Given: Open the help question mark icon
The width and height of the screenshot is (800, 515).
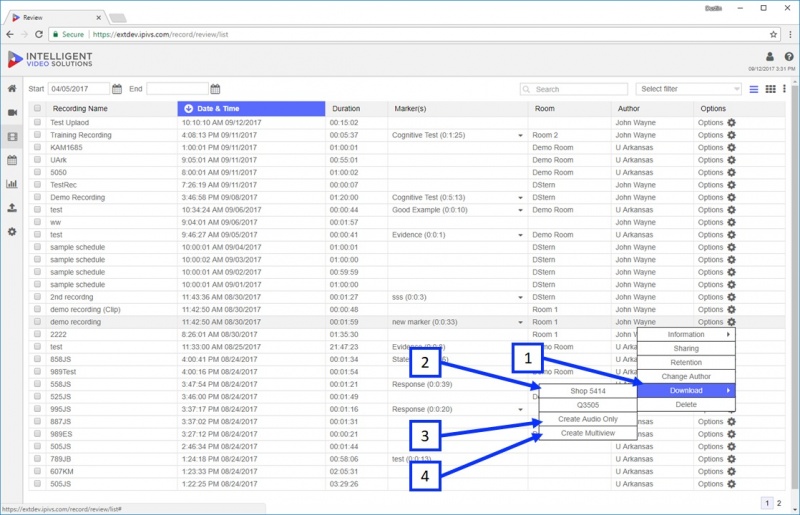Looking at the screenshot, I should click(789, 57).
